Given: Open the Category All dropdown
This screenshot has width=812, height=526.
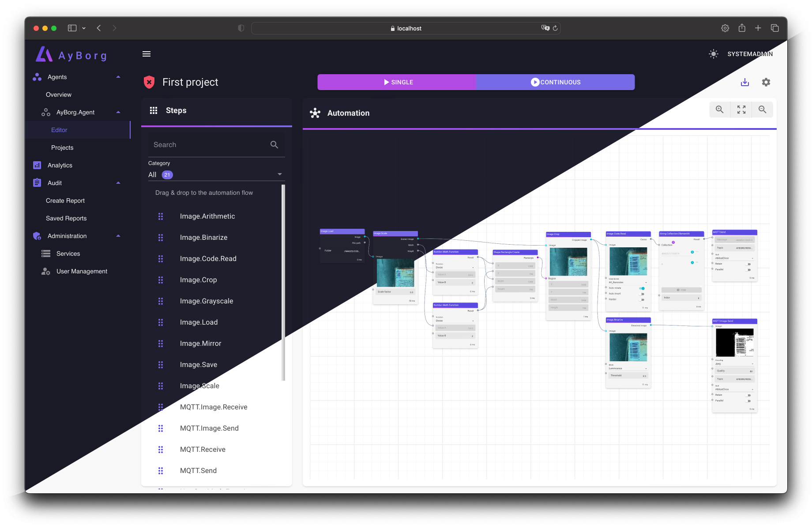Looking at the screenshot, I should coord(216,174).
